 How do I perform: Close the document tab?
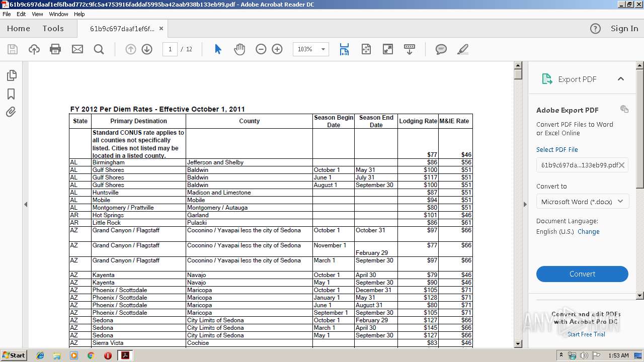coord(161,29)
